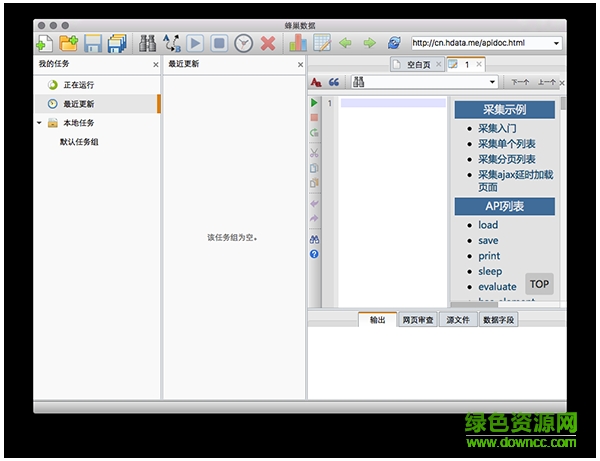Select 默认任务组 task group
The width and height of the screenshot is (600, 461).
coord(79,142)
